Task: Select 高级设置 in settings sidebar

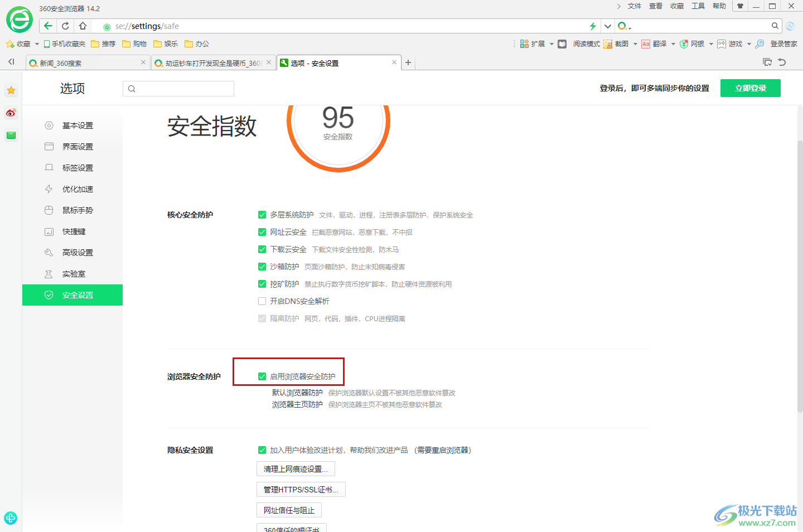Action: click(x=72, y=253)
